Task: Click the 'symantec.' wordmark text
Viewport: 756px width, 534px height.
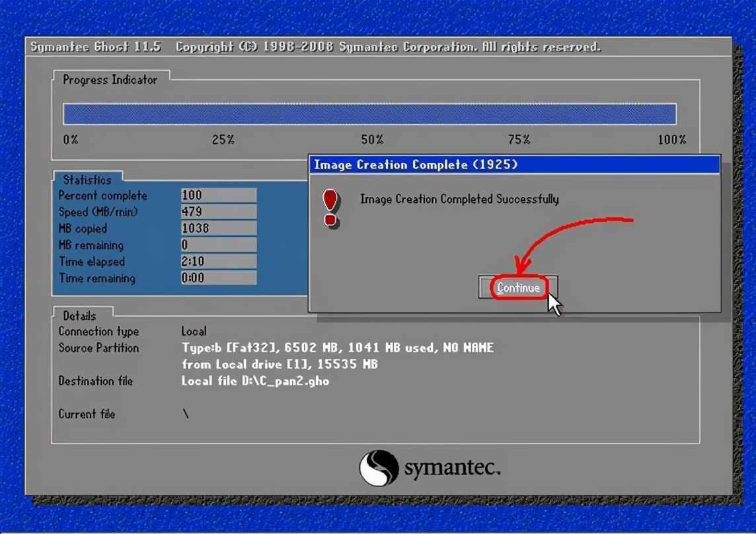Action: pos(452,467)
